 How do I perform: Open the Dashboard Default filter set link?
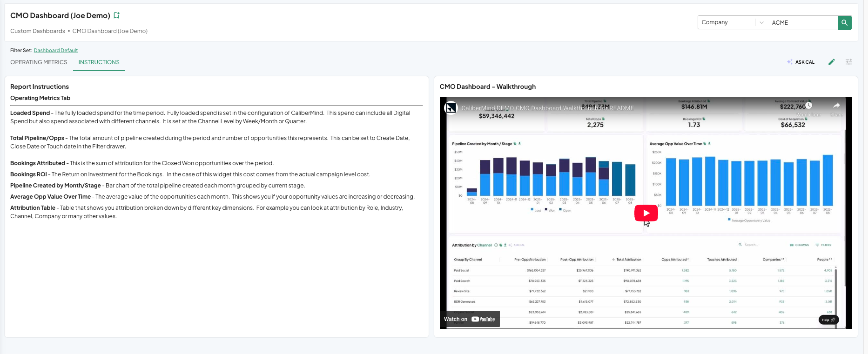pyautogui.click(x=56, y=50)
